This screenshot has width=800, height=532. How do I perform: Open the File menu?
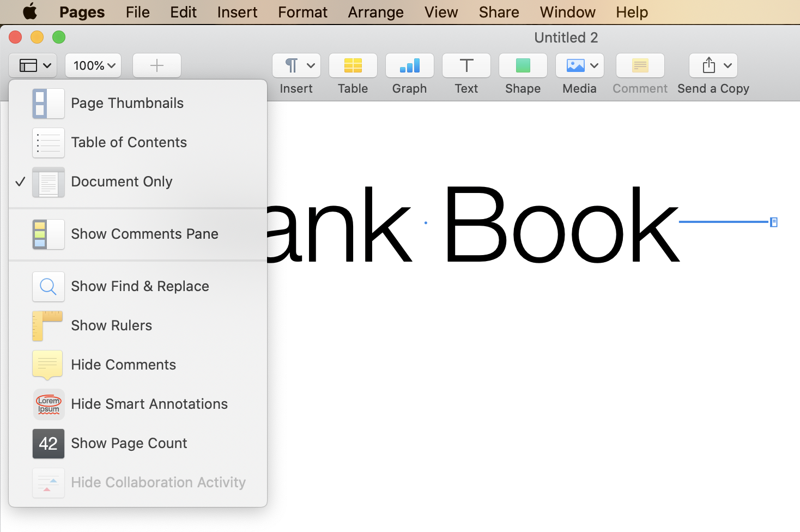pos(138,12)
